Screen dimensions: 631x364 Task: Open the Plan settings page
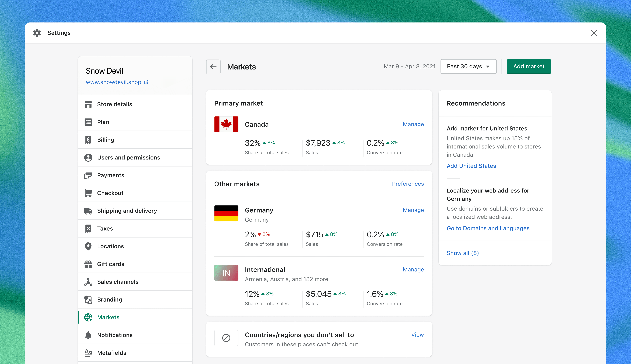point(135,122)
